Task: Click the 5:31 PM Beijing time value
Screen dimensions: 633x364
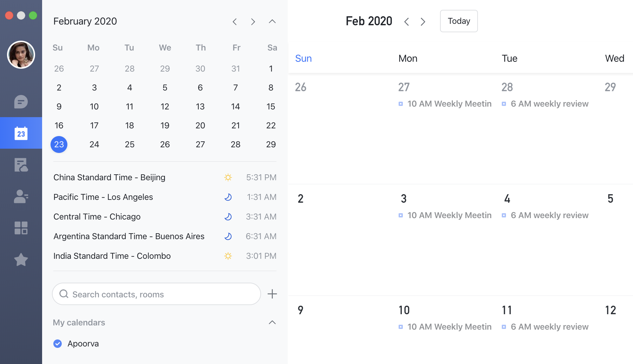Action: (261, 177)
